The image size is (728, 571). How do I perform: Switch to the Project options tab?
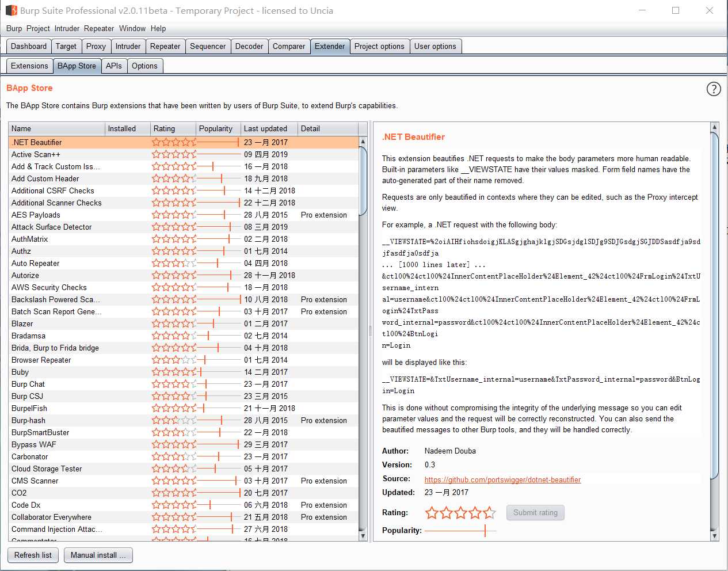379,46
